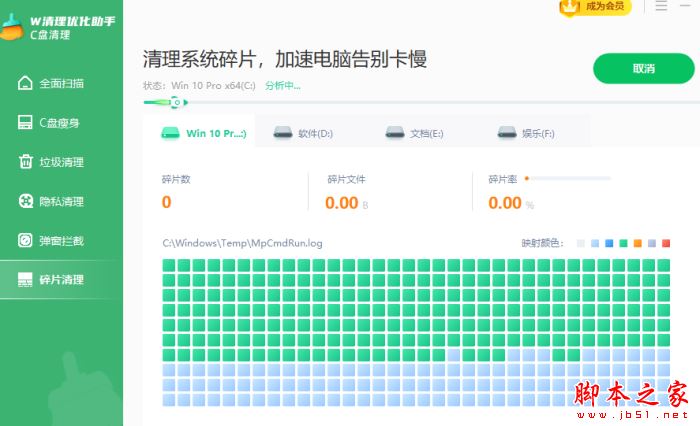Switch to 文档(E:) drive tab
Viewport: 700px width, 426px height.
tap(422, 131)
